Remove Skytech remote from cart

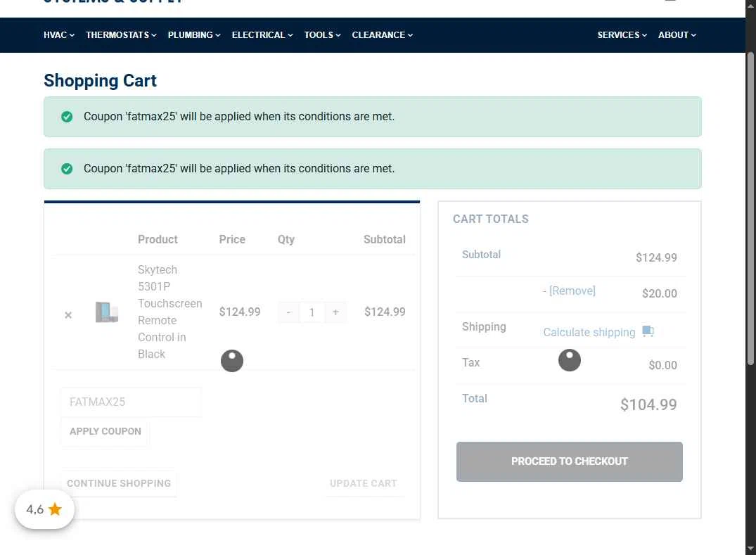click(68, 315)
